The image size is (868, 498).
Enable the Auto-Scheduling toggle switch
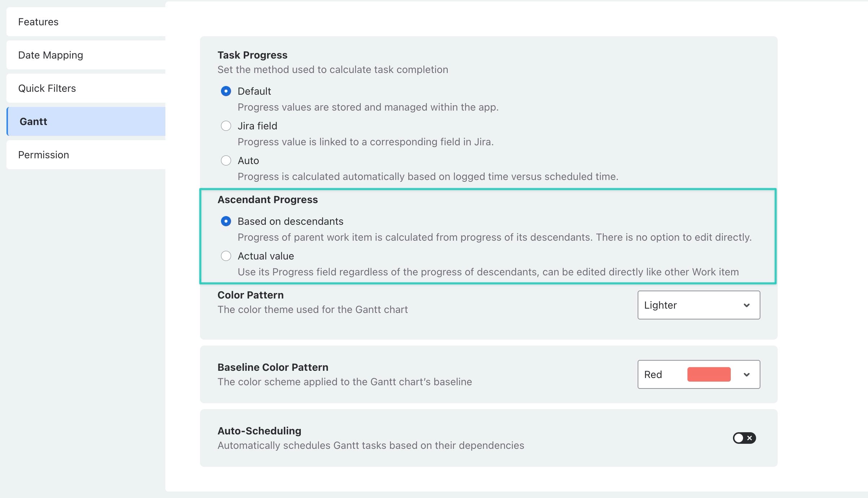coord(744,438)
